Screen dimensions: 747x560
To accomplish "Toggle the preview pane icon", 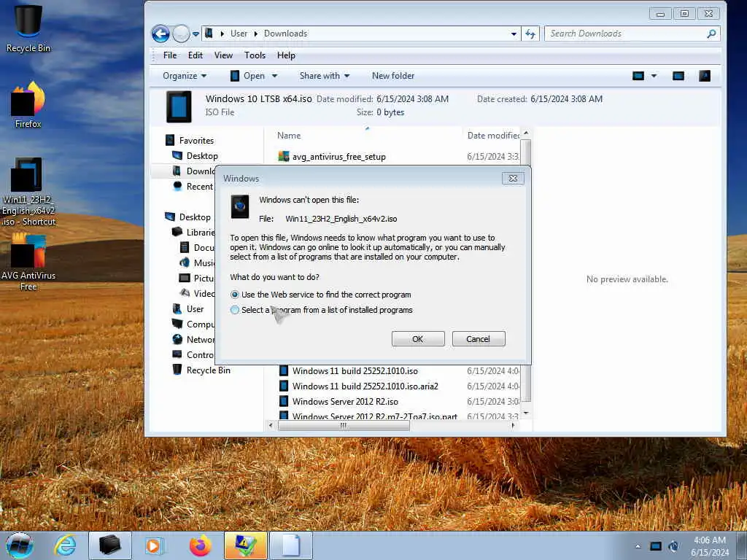I will pyautogui.click(x=678, y=76).
